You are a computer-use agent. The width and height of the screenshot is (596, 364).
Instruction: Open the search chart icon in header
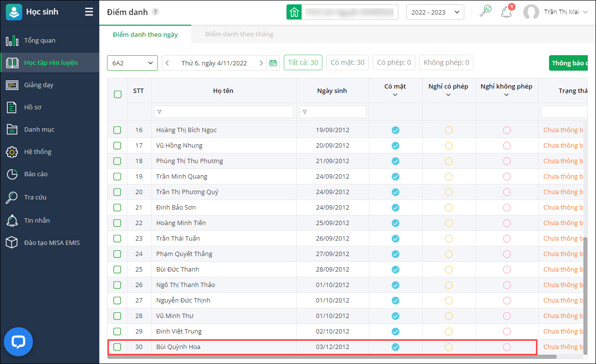485,12
